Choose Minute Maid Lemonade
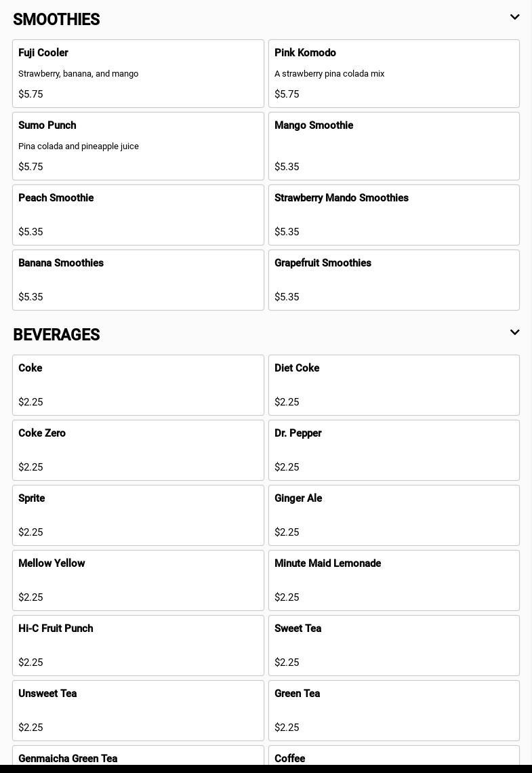 pos(394,580)
